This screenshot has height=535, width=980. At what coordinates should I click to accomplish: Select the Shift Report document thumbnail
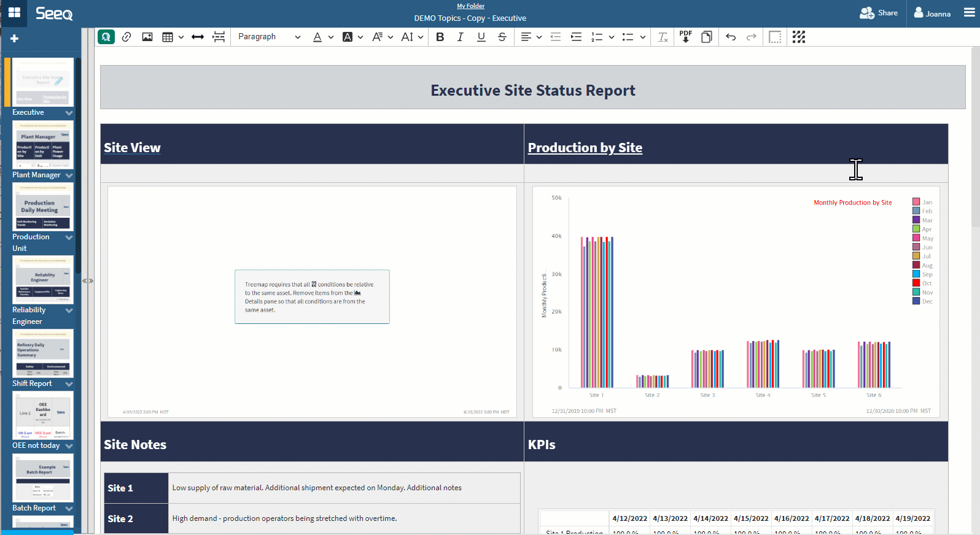coord(43,353)
